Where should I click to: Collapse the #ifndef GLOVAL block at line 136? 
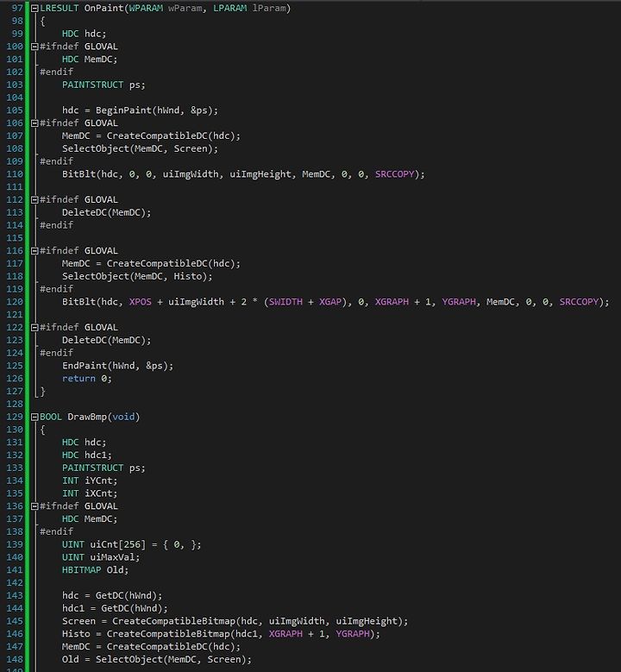point(34,506)
